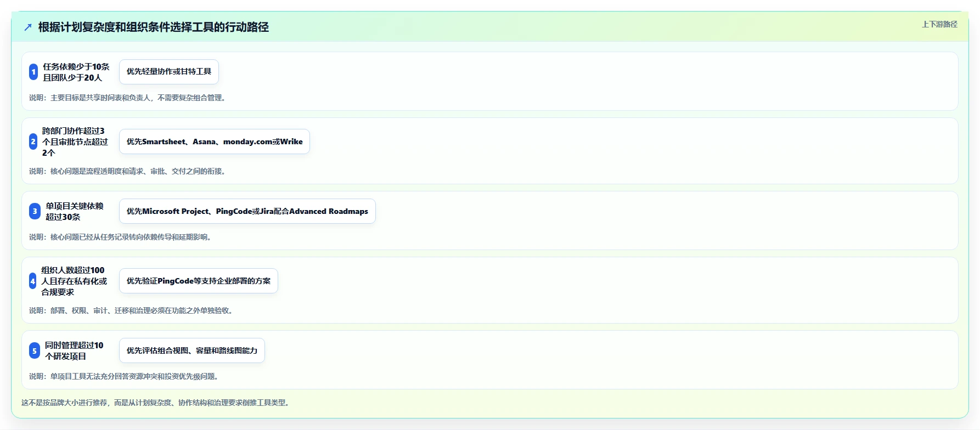
Task: Select the step 2 number badge
Action: 33,142
